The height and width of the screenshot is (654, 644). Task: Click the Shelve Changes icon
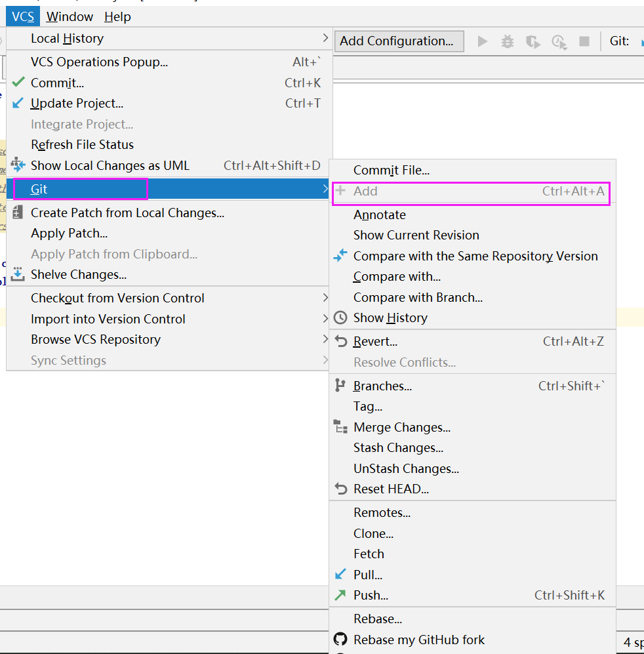point(18,274)
